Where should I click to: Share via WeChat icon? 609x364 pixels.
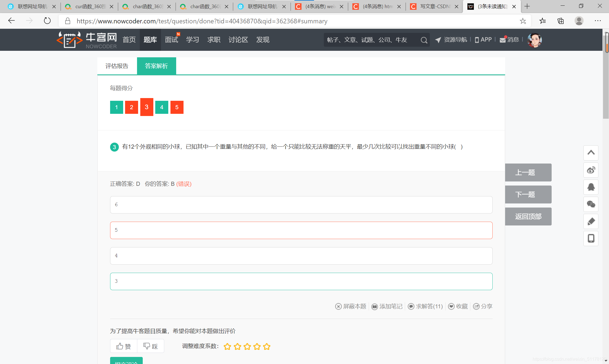(591, 204)
